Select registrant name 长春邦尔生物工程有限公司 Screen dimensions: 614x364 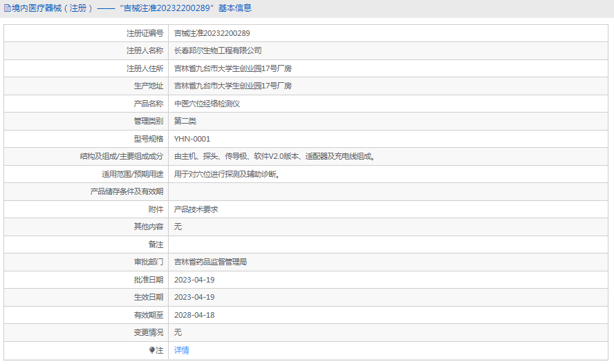(x=218, y=51)
